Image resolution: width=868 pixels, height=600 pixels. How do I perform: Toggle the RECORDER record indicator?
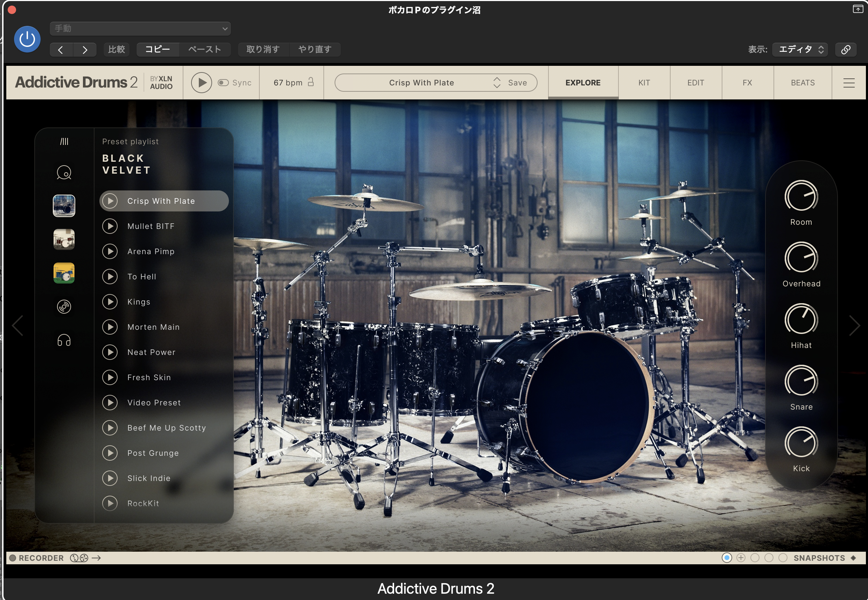tap(13, 558)
